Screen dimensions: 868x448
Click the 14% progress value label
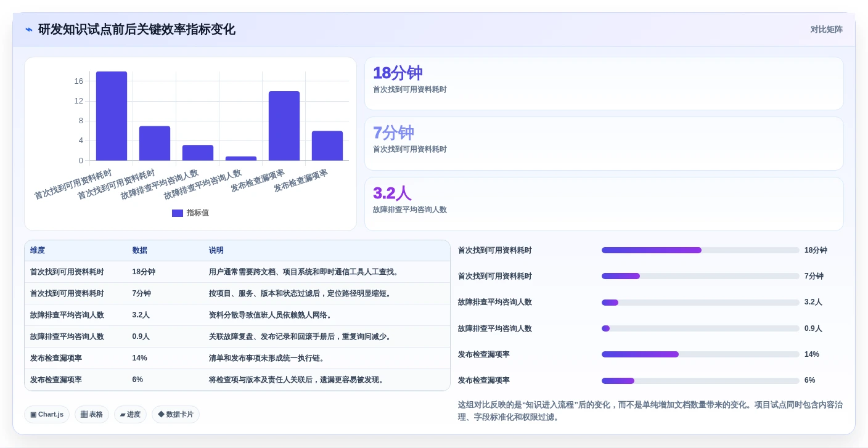click(x=812, y=354)
